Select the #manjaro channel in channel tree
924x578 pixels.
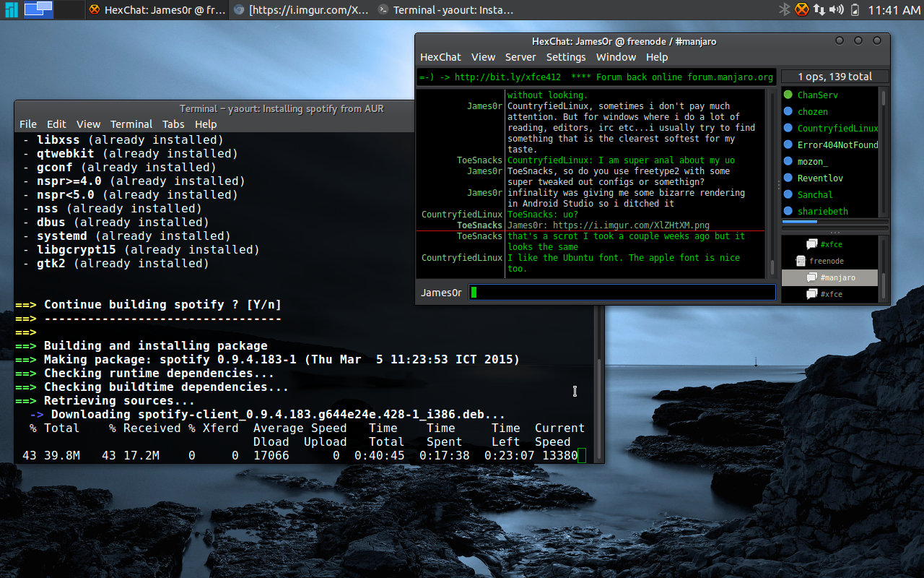point(829,277)
